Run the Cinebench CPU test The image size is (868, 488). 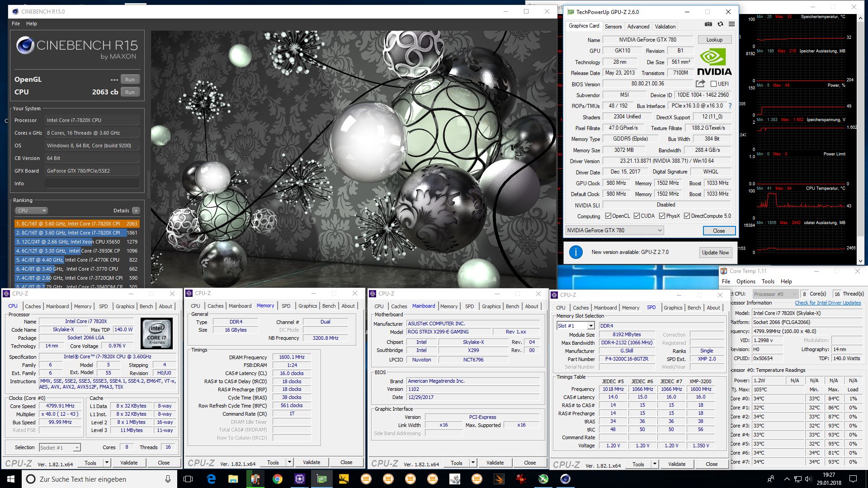coord(130,92)
